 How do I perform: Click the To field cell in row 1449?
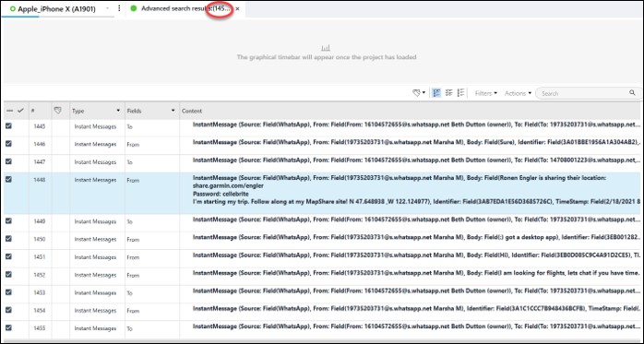130,221
